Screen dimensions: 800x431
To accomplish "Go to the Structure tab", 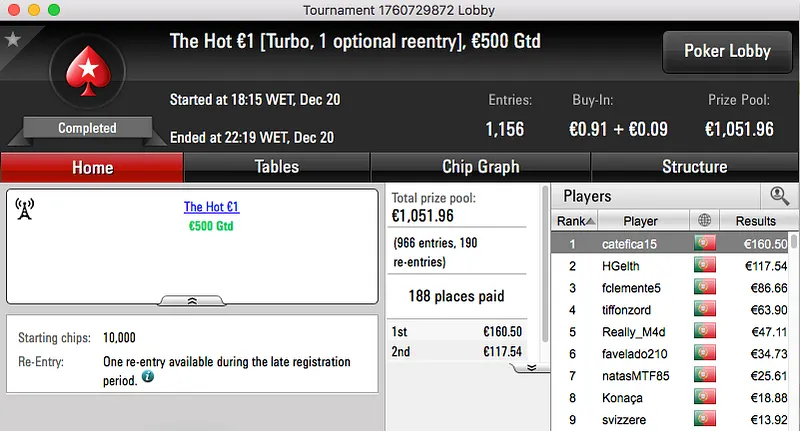I will click(694, 167).
